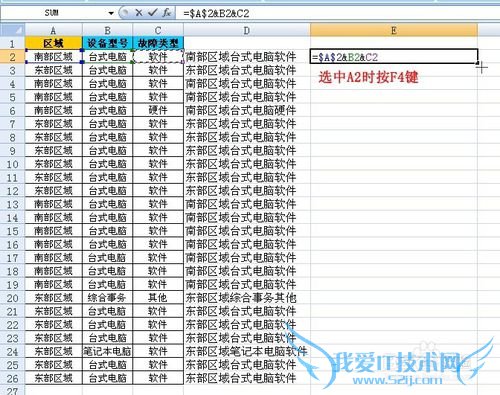Click header cell 设备型号 in B1
This screenshot has height=395, width=500.
(x=107, y=43)
